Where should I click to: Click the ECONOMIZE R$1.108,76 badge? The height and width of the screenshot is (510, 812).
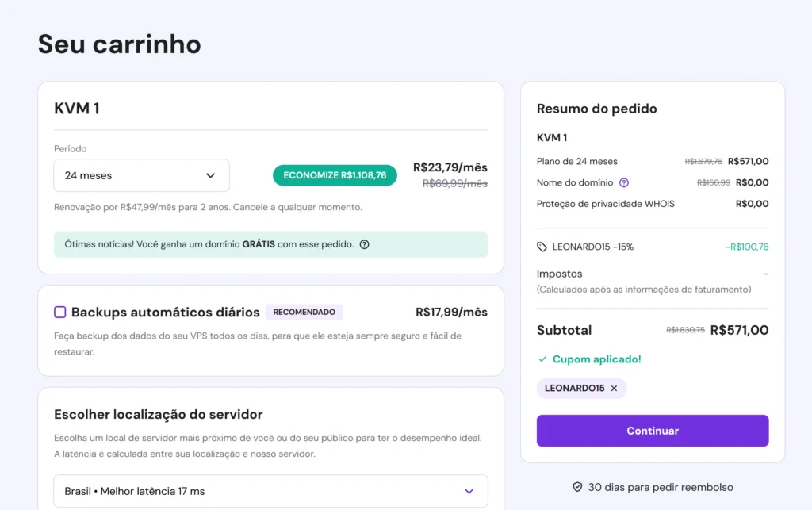pyautogui.click(x=335, y=175)
